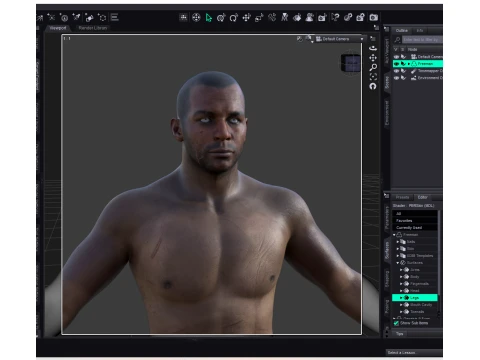Select the Currently Used filter row
Viewport: 480px width, 360px height.
point(415,228)
